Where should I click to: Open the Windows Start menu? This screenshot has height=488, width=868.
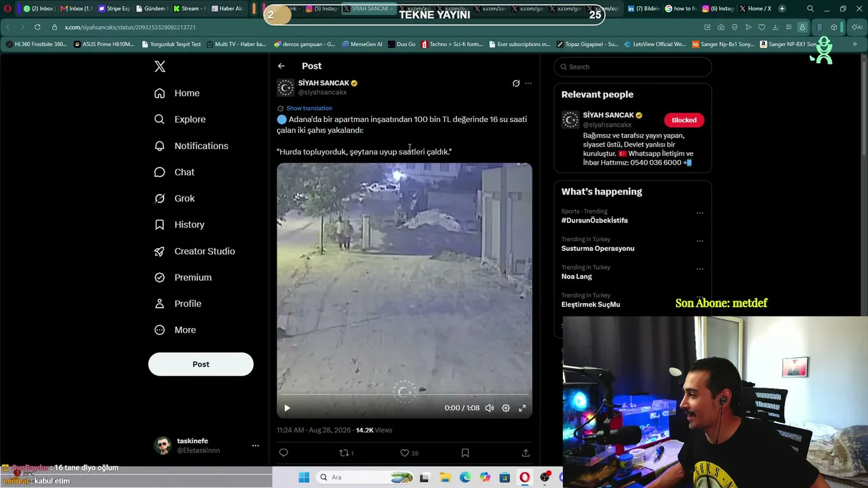(304, 477)
